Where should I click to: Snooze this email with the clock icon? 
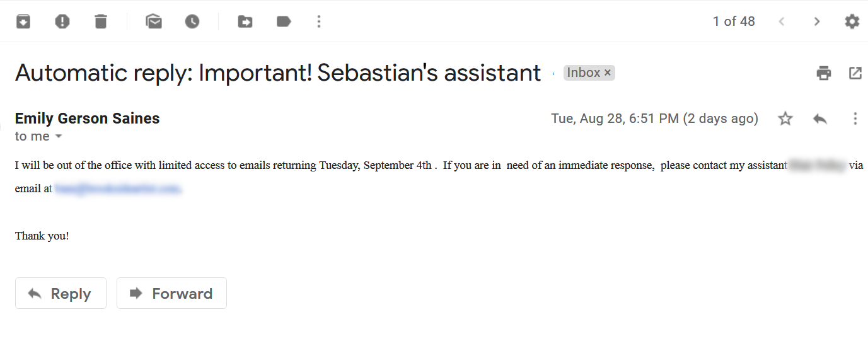tap(192, 21)
